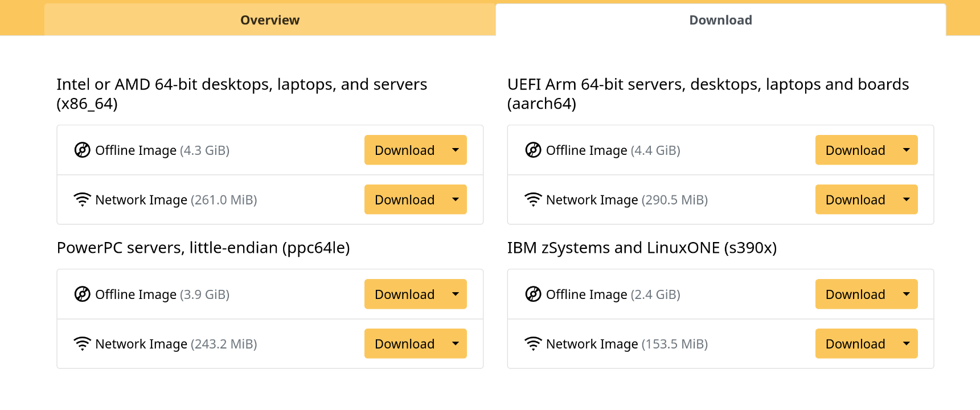Screen dimensions: 980x410
Task: Click the 'Offline Image (2.4 GiB)' label
Action: (613, 294)
